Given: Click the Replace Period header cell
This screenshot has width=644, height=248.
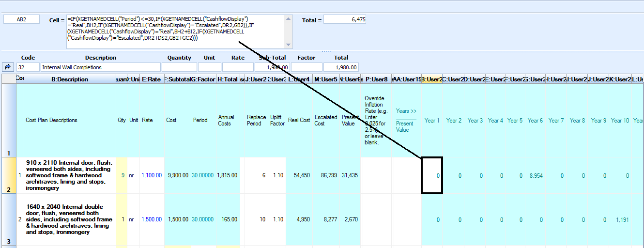Looking at the screenshot, I should [x=256, y=120].
